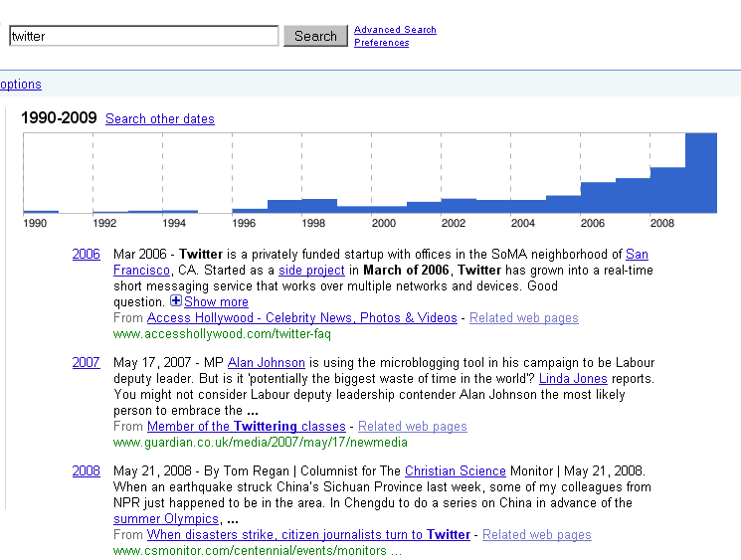Open Advanced Search link
The image size is (741, 560).
[395, 30]
